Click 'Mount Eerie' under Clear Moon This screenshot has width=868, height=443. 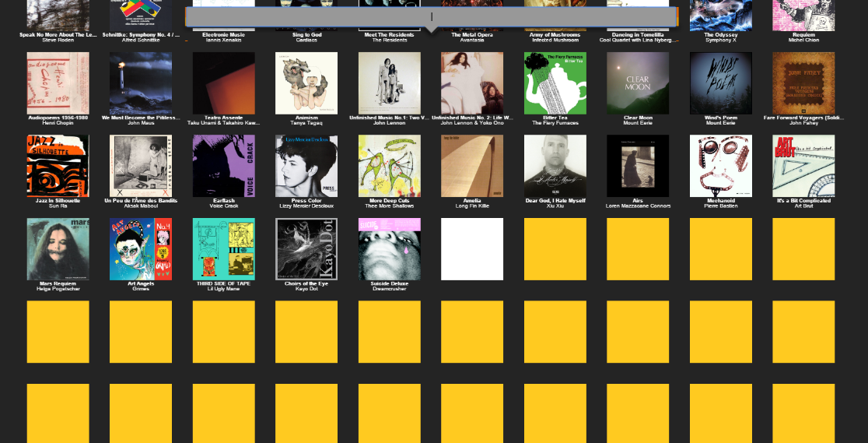[638, 123]
